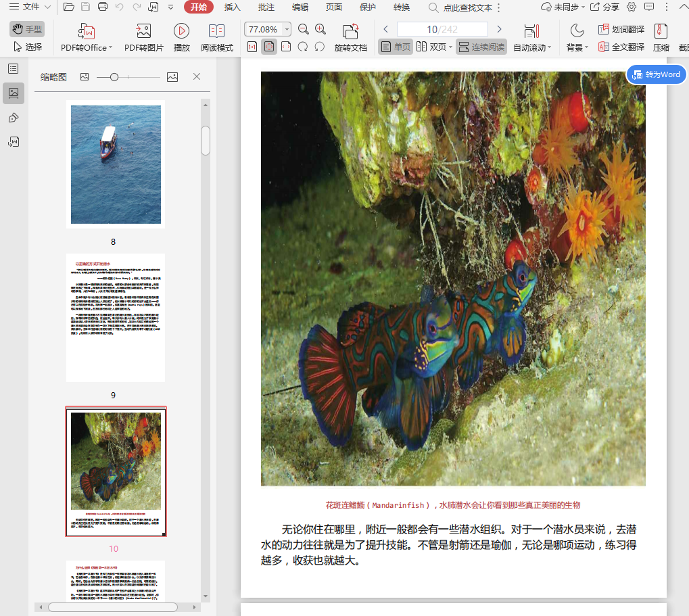Open the zoom percentage dropdown
This screenshot has width=689, height=616.
coord(287,30)
